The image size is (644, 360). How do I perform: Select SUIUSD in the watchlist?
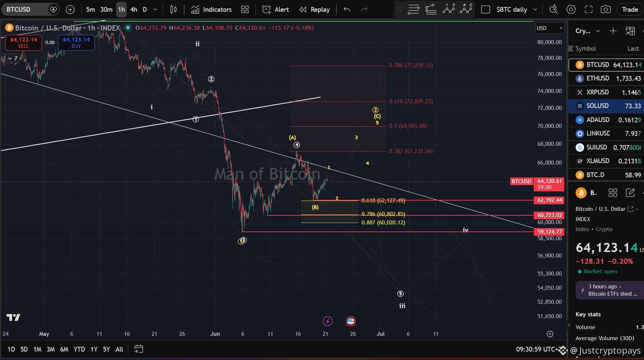click(606, 147)
